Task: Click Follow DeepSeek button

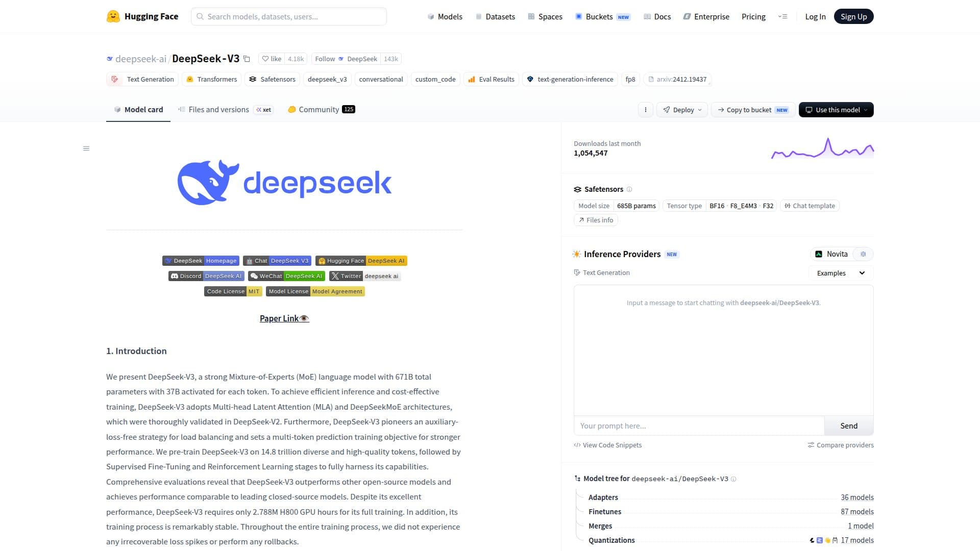Action: tap(346, 59)
